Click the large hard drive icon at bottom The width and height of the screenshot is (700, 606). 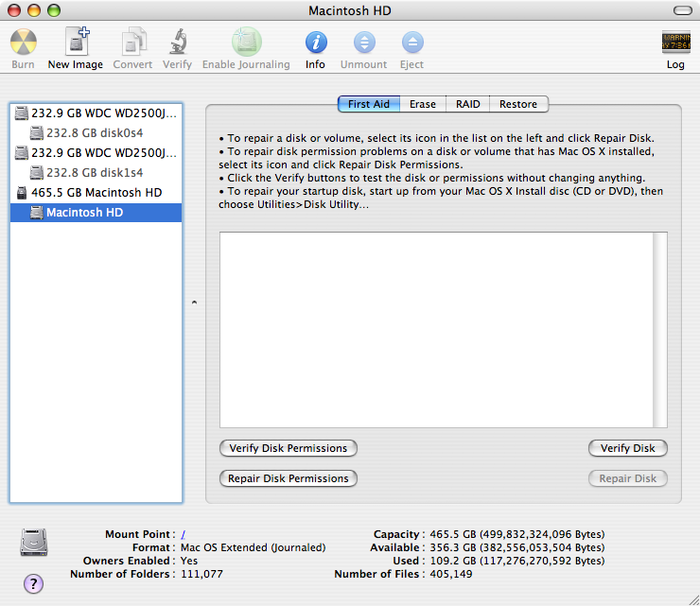coord(34,543)
